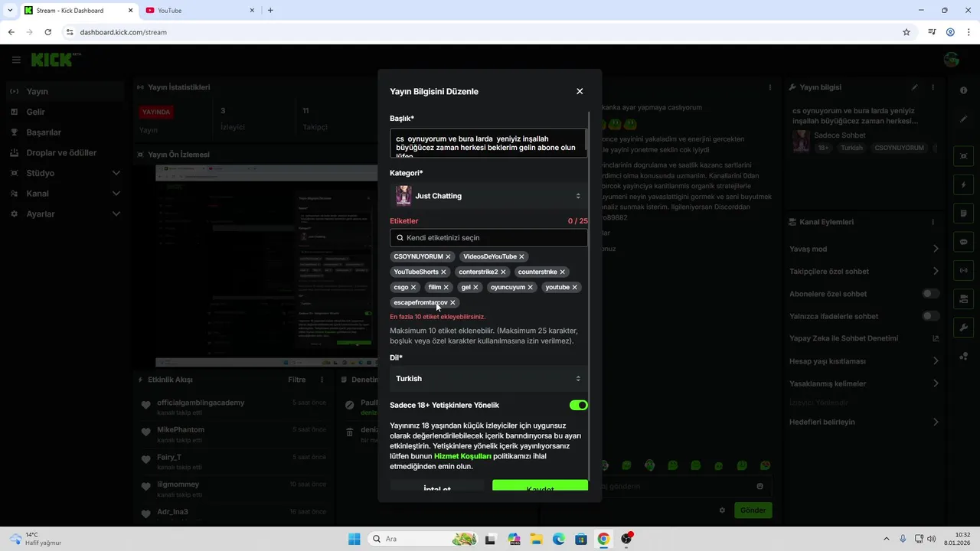The image size is (980, 551).
Task: Switch to the YouTube browser tab
Action: coord(201,11)
